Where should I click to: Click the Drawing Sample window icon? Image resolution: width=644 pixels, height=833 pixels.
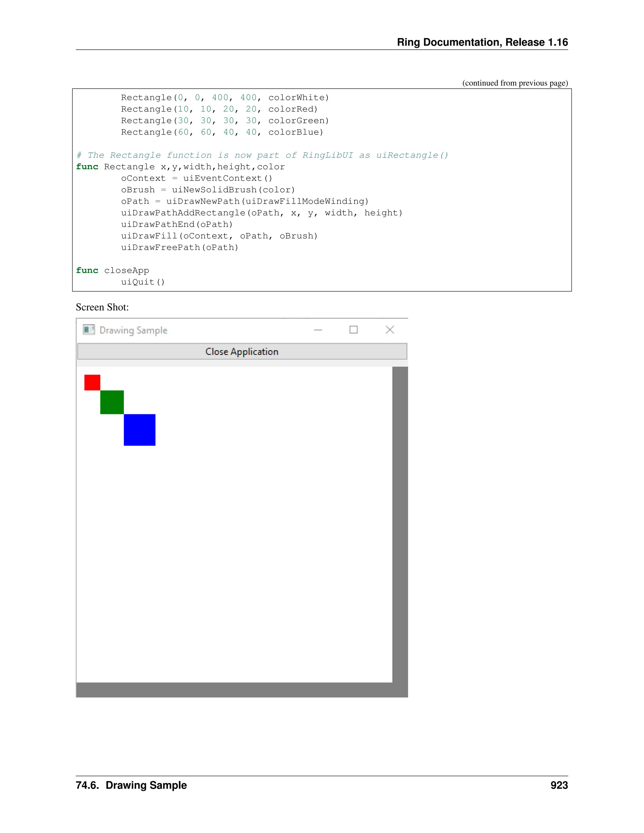tap(88, 329)
